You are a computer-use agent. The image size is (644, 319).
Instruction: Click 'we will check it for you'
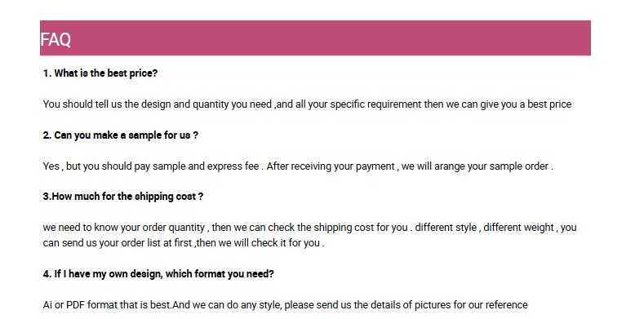[269, 243]
